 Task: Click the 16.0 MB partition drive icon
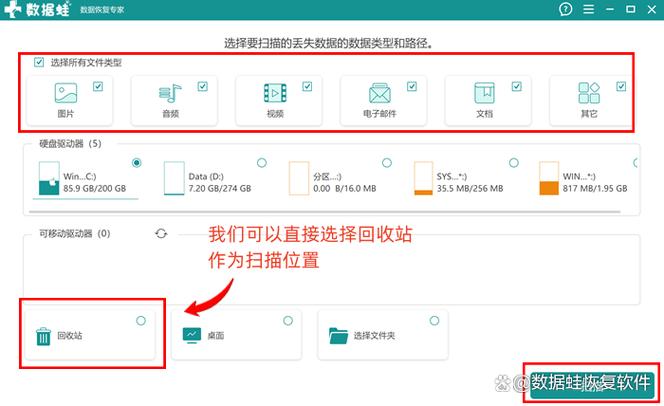[x=299, y=178]
